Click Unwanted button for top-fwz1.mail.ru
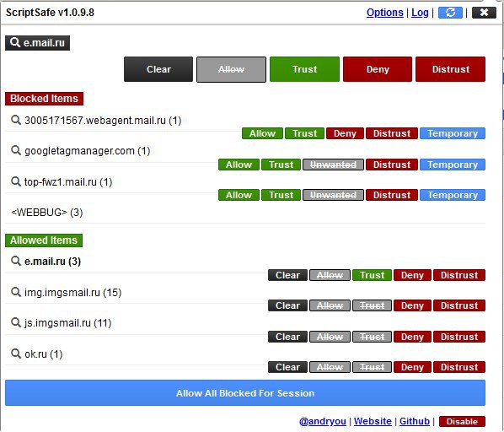The image size is (504, 432). pos(333,195)
